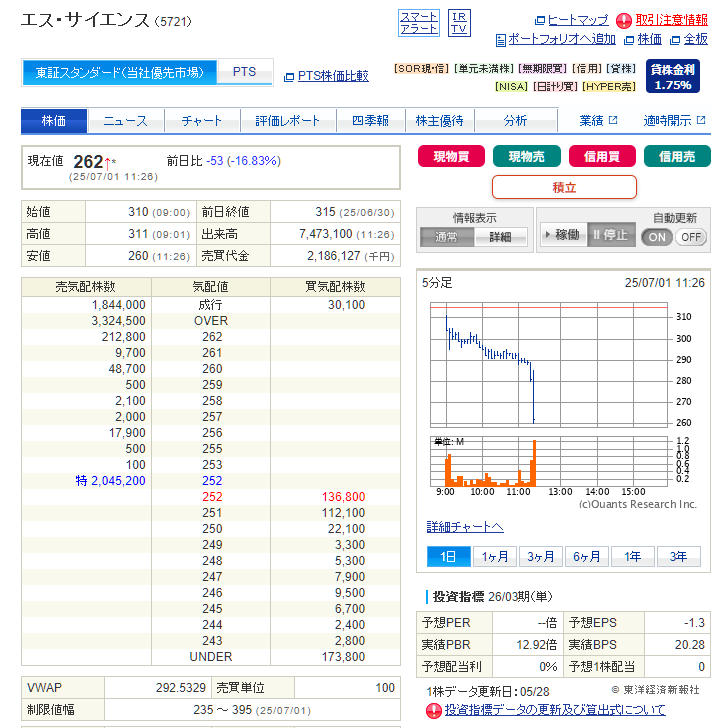Click the red 取引注意情報 warning icon
Image resolution: width=719 pixels, height=728 pixels.
(x=624, y=20)
